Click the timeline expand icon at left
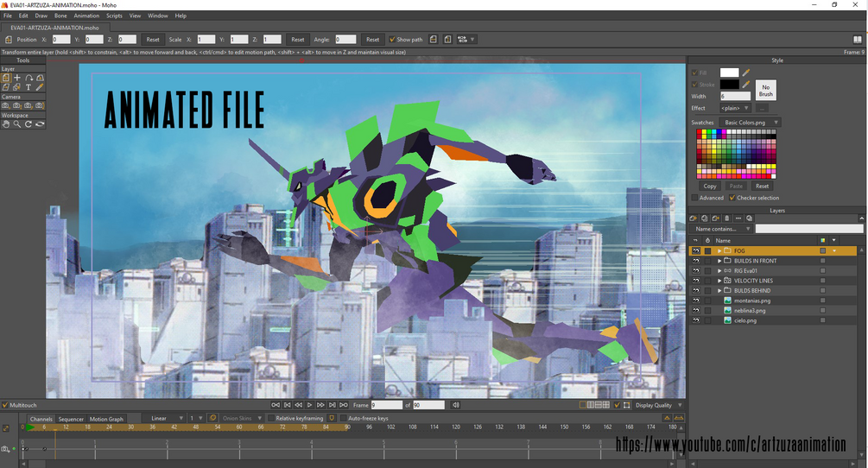The height and width of the screenshot is (468, 868). click(x=6, y=428)
